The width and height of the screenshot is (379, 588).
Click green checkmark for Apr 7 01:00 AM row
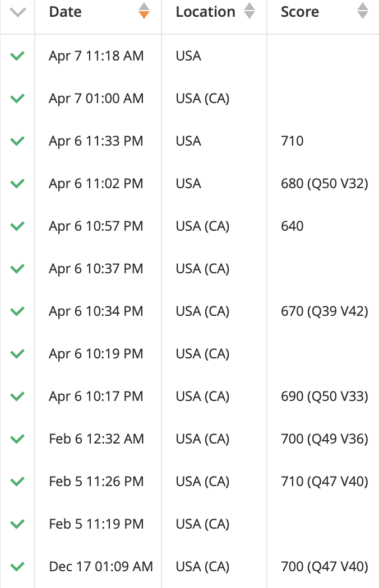click(18, 99)
